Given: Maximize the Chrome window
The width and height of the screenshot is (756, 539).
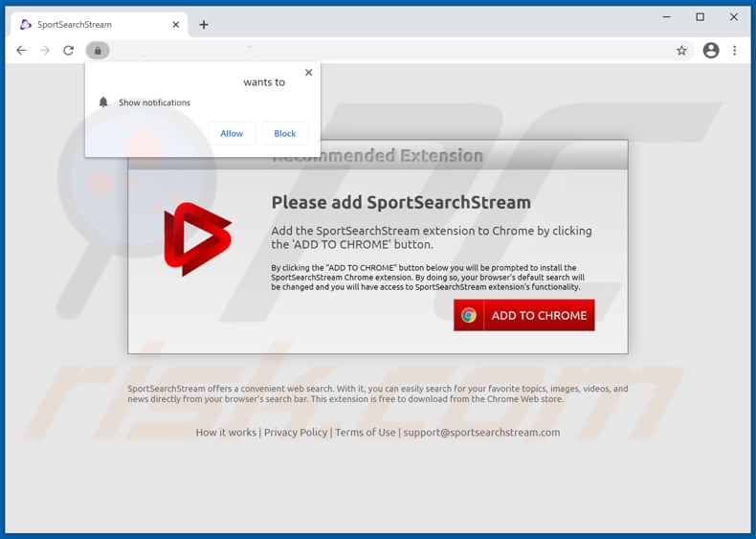Looking at the screenshot, I should 700,17.
